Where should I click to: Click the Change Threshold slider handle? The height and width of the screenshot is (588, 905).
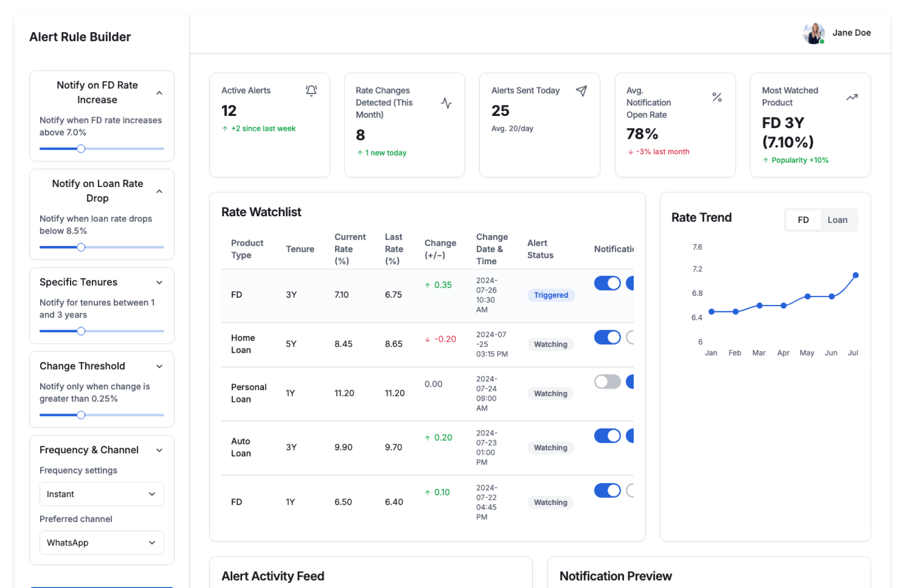pos(81,415)
